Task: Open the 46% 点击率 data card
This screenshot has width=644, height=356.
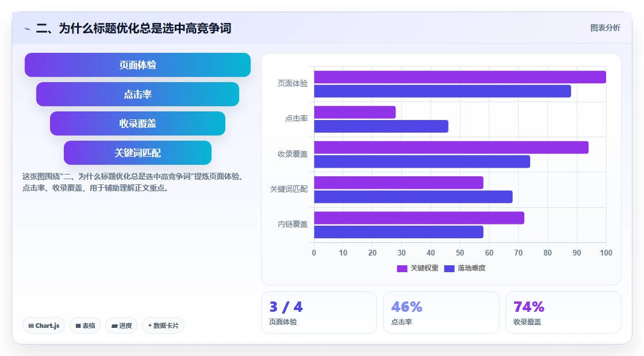Action: (x=441, y=312)
